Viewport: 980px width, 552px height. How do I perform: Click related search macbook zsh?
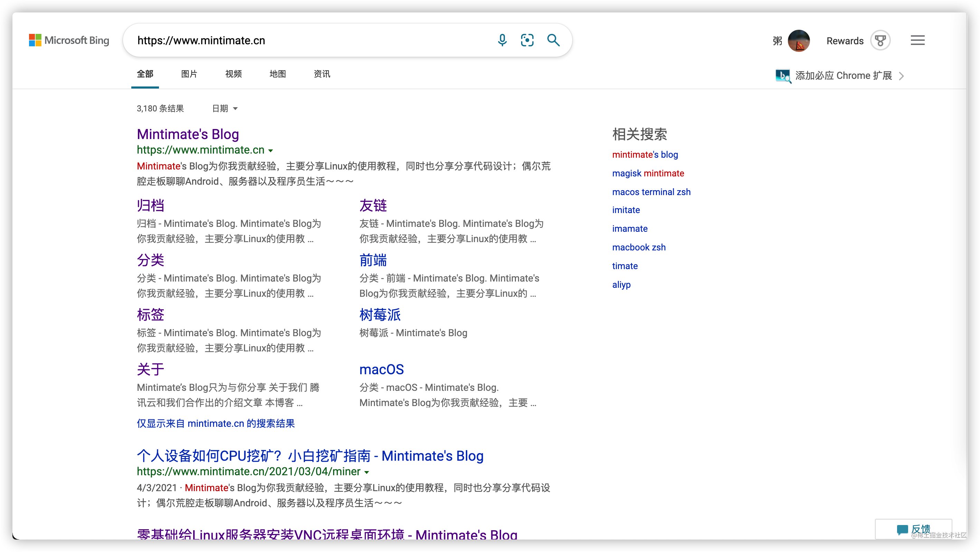point(639,247)
